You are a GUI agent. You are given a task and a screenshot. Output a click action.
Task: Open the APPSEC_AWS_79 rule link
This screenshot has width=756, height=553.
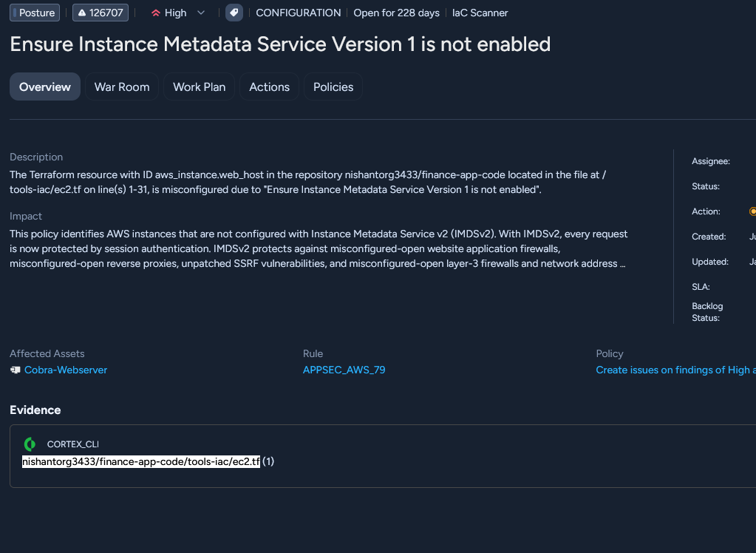point(344,370)
